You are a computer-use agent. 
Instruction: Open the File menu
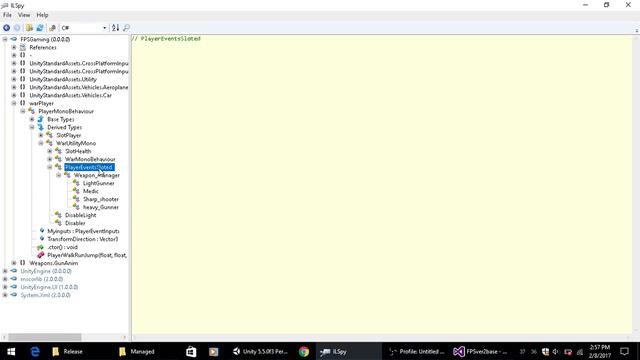[x=7, y=15]
